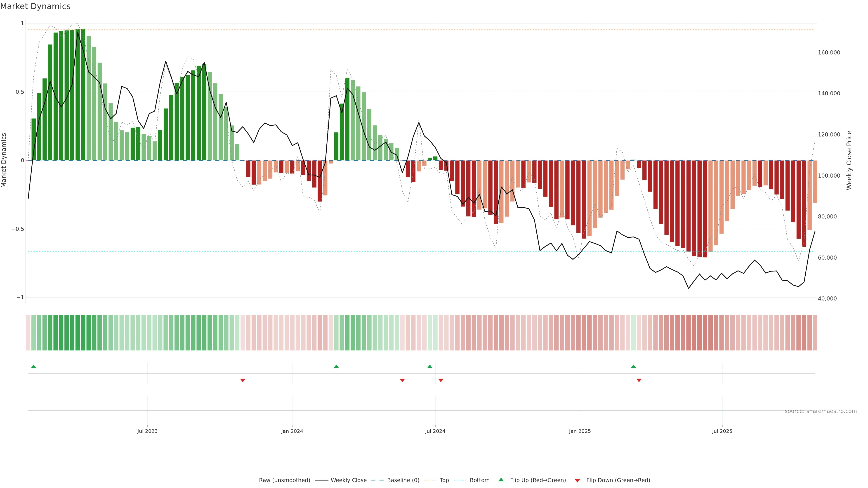
Task: Click the green flip-up triangle in March 2025
Action: point(633,366)
